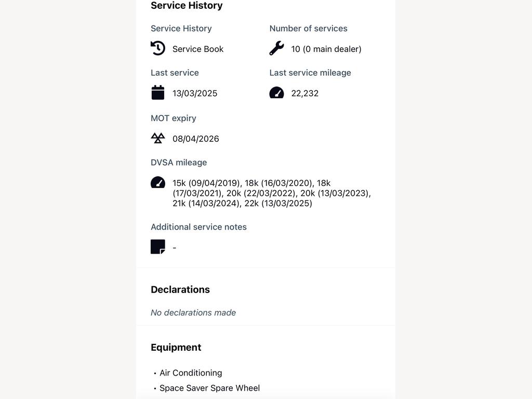Click the MOT triangles icon
Image resolution: width=532 pixels, height=399 pixels.
[x=158, y=138]
